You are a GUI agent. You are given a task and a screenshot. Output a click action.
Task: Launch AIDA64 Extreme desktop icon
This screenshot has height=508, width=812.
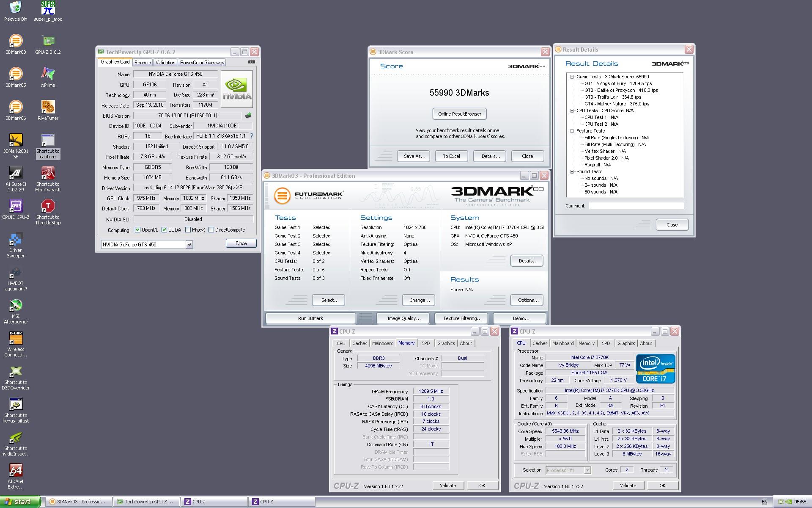tap(16, 476)
